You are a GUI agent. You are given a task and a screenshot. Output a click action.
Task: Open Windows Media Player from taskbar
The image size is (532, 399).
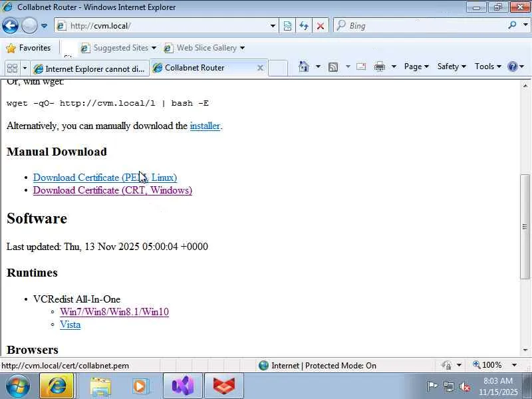[140, 386]
